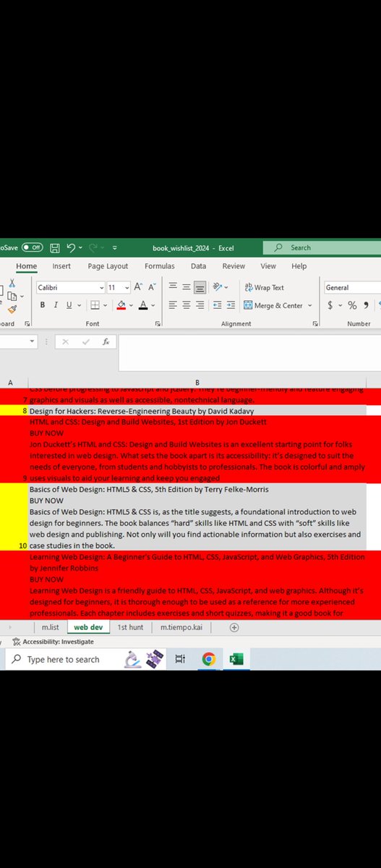The width and height of the screenshot is (381, 868).
Task: Open Merge & Center dropdown arrow
Action: [x=310, y=305]
